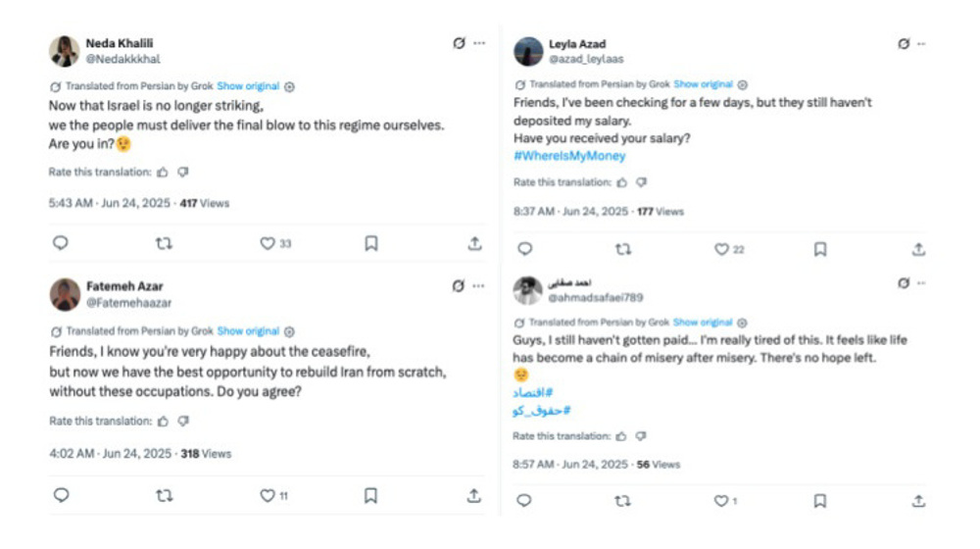Open more options on Leyla Azad's tweet

coord(922,44)
